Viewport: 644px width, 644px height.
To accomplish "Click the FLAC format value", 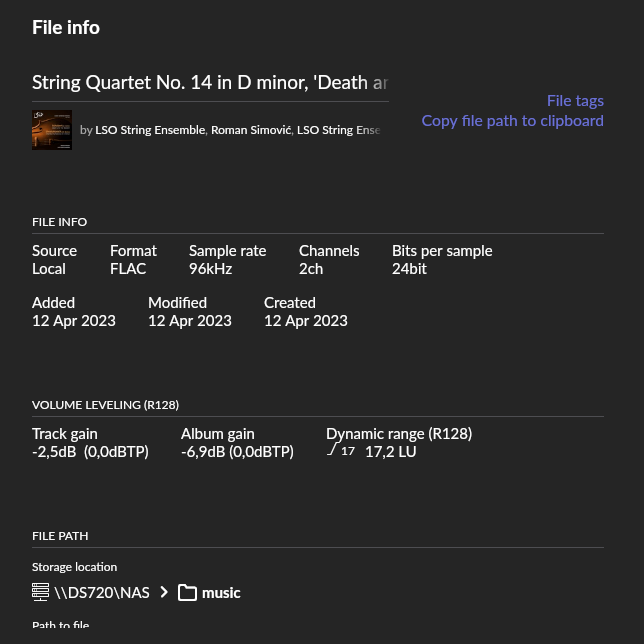I will point(128,269).
